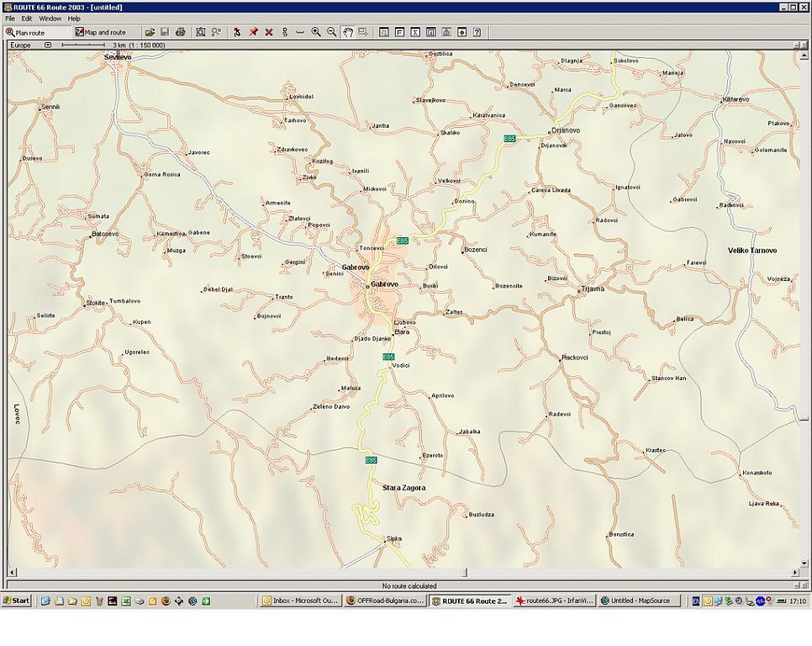
Task: Click the vertical scrollbar down arrow
Action: (805, 562)
